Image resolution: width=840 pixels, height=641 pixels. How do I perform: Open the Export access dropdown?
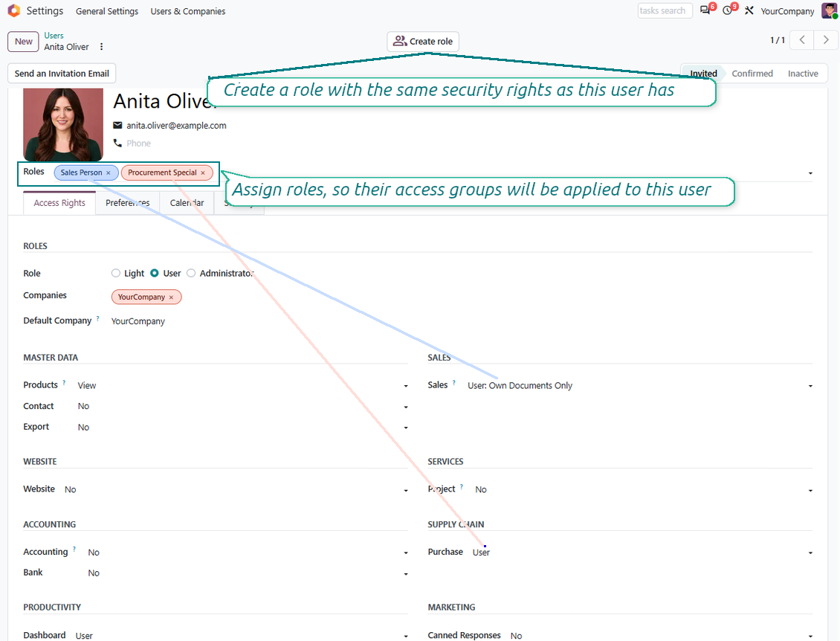pos(406,428)
